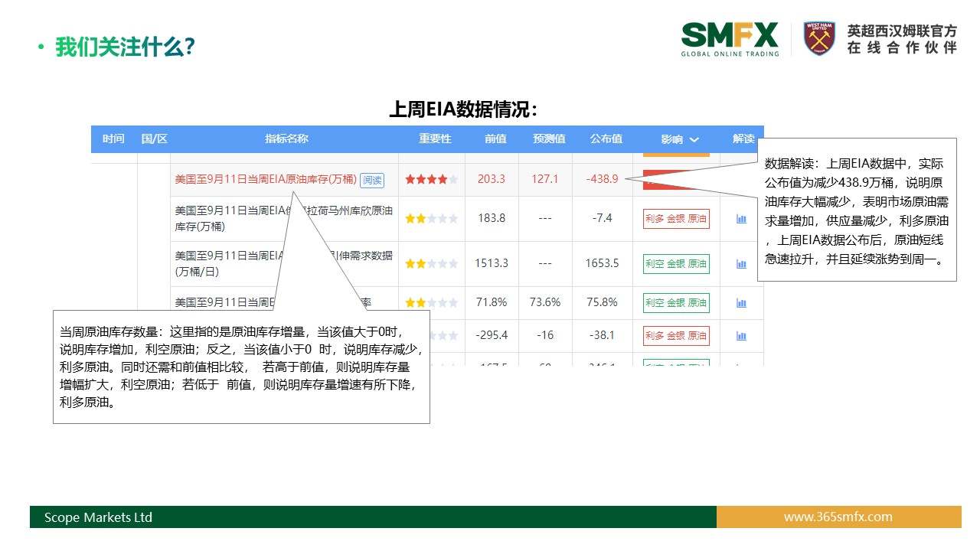Click the 利多 金银 原油 tag in the -7.4 row

pos(676,219)
